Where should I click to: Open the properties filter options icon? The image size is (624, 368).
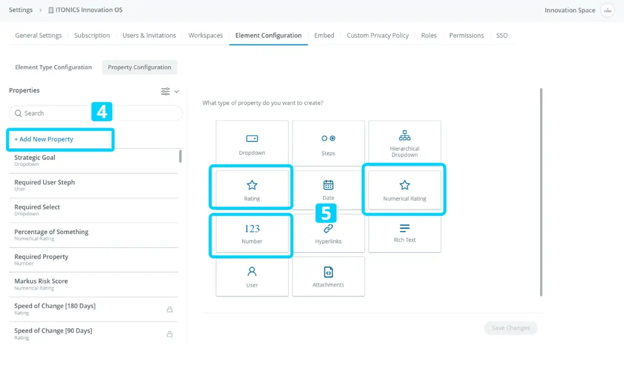coord(165,91)
